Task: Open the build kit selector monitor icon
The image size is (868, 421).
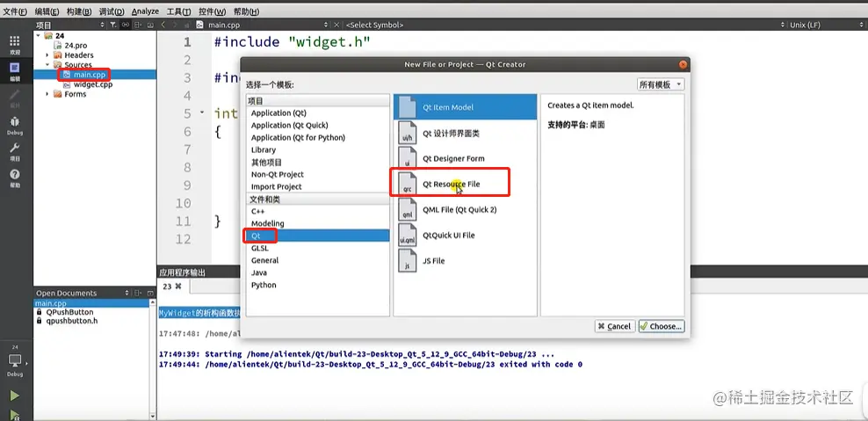Action: 15,360
